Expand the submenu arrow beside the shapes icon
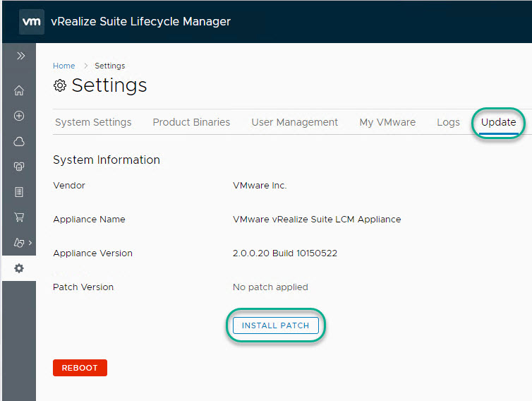 point(30,243)
